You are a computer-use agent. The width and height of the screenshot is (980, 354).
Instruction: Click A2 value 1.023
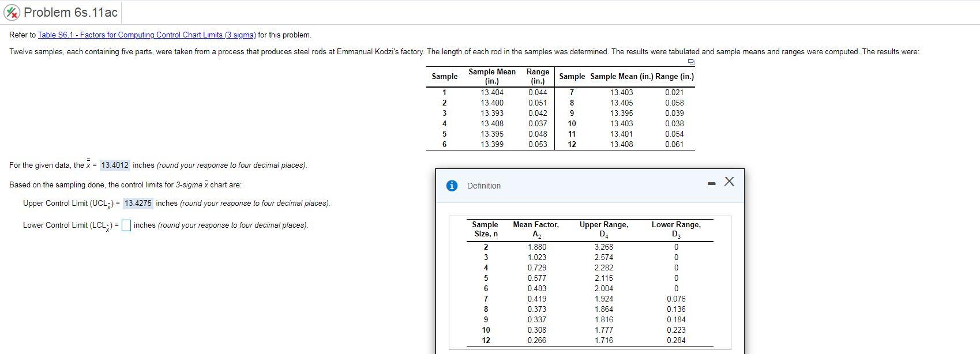pos(537,257)
